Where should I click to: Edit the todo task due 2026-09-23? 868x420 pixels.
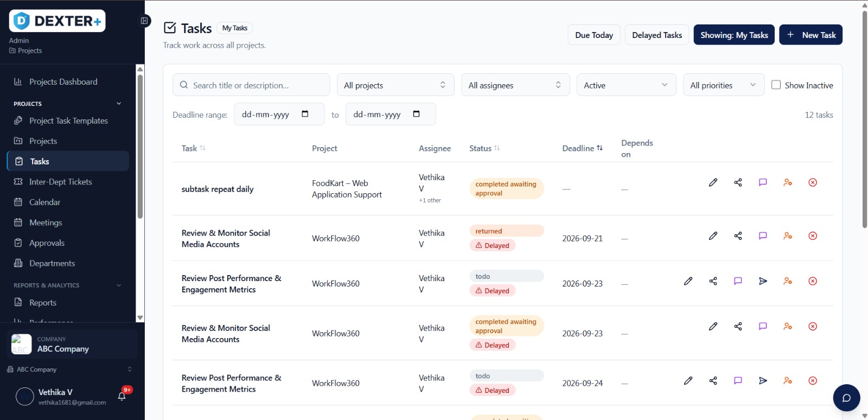tap(688, 281)
